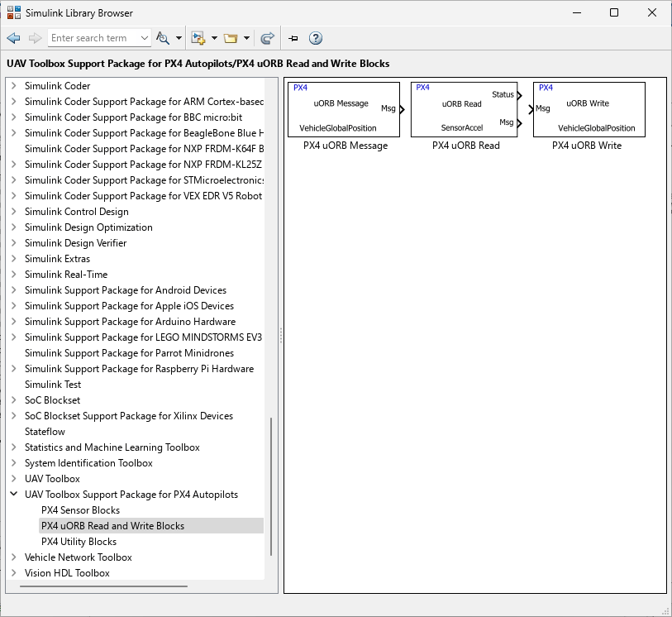
Task: Select Vision HDL Toolbox library
Action: pos(67,573)
